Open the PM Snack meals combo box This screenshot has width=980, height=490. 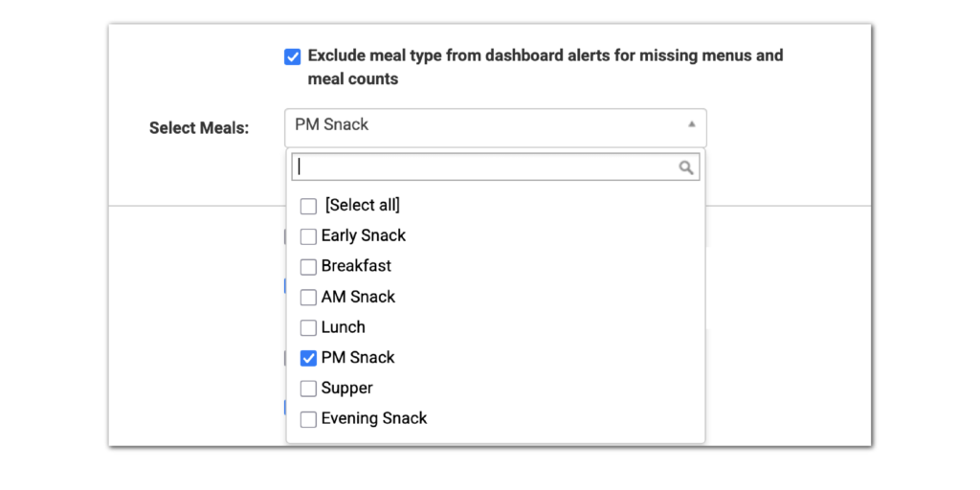point(479,125)
